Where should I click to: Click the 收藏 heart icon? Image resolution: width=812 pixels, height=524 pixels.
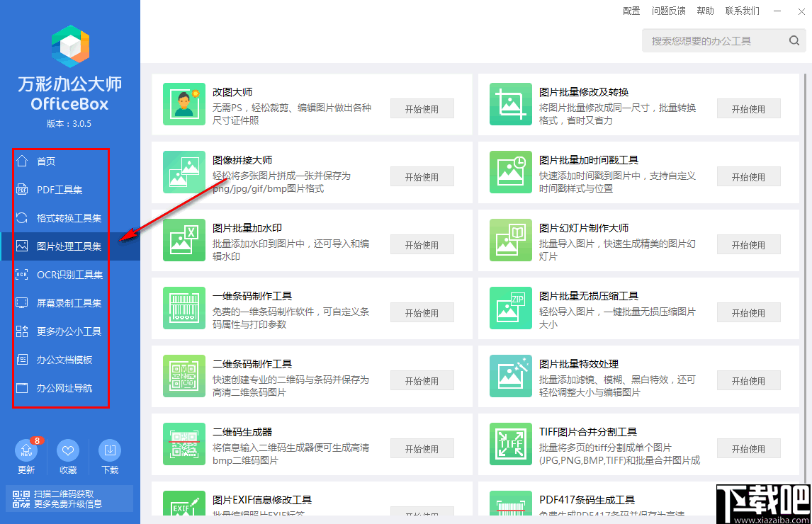click(67, 452)
